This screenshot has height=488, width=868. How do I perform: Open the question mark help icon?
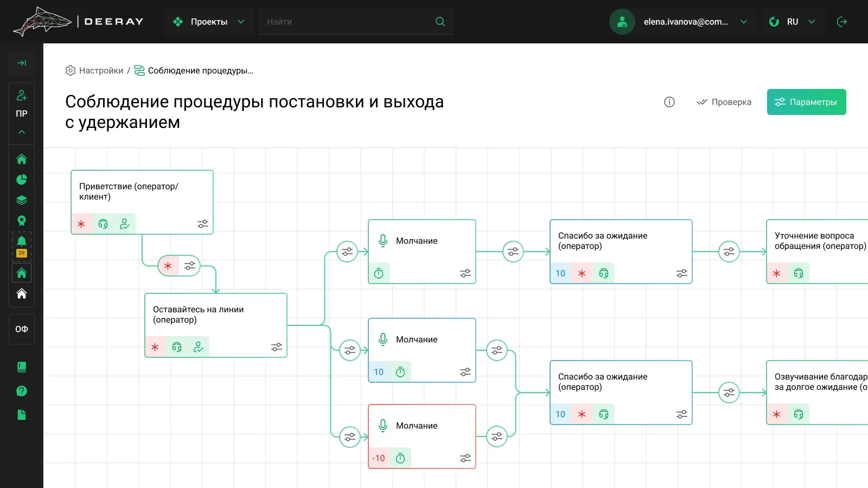click(22, 391)
